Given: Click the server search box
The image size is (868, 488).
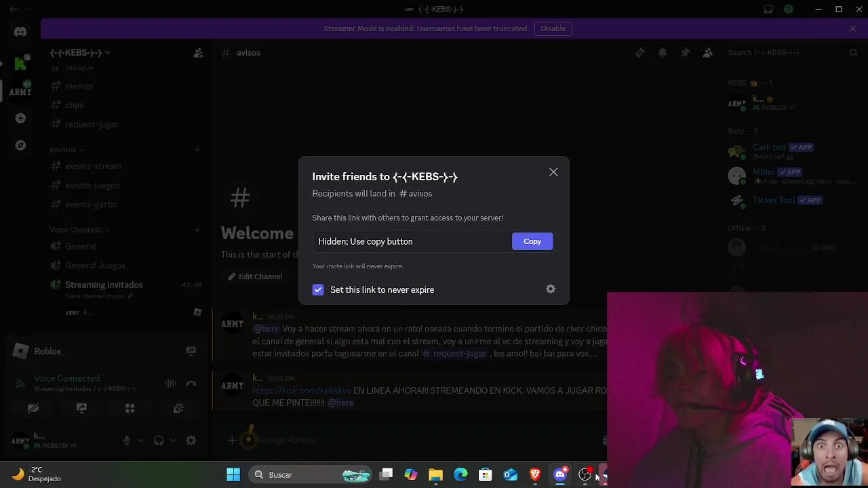Looking at the screenshot, I should pos(792,52).
